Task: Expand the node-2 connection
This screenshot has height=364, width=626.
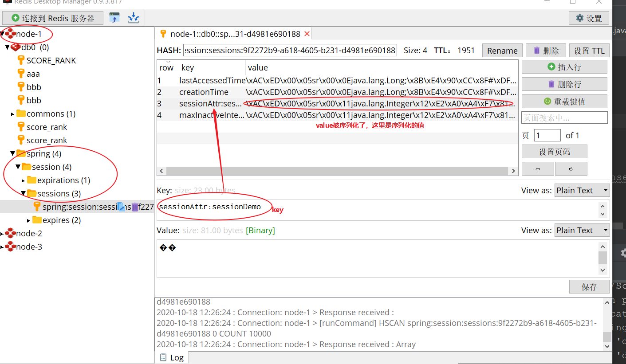Action: pos(2,234)
